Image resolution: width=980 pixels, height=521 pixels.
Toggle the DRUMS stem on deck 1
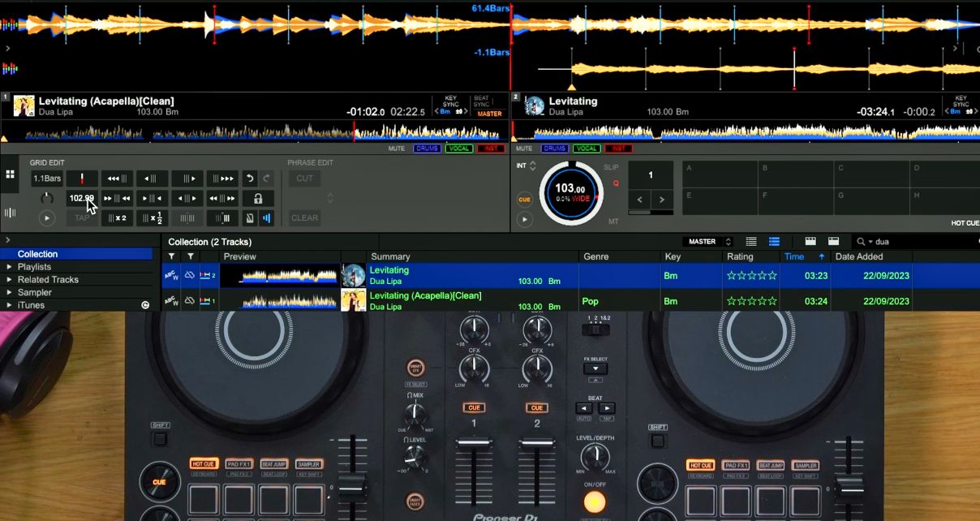[427, 149]
